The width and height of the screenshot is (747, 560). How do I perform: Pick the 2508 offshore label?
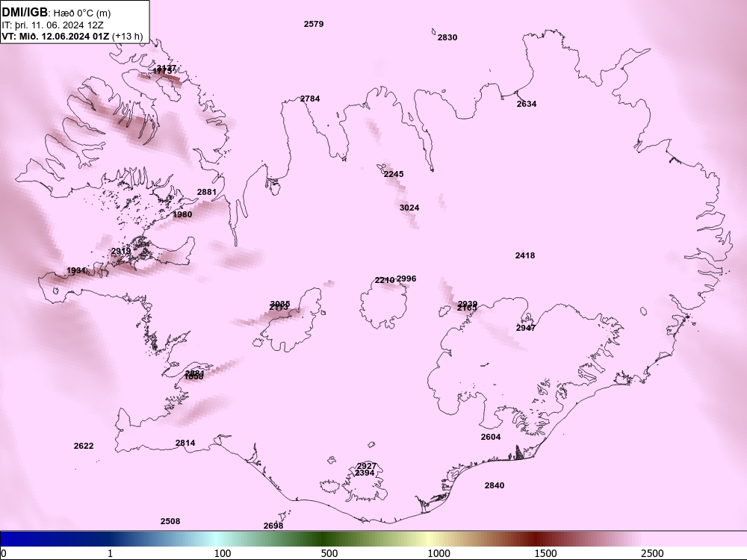(170, 521)
